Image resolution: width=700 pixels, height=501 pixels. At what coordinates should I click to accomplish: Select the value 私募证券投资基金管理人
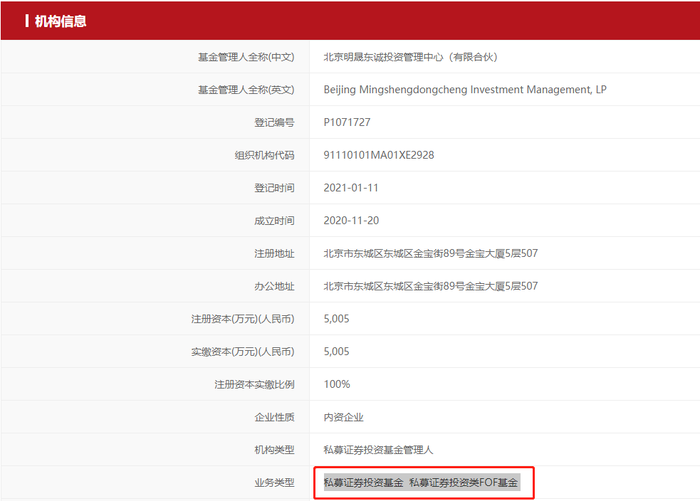[378, 450]
